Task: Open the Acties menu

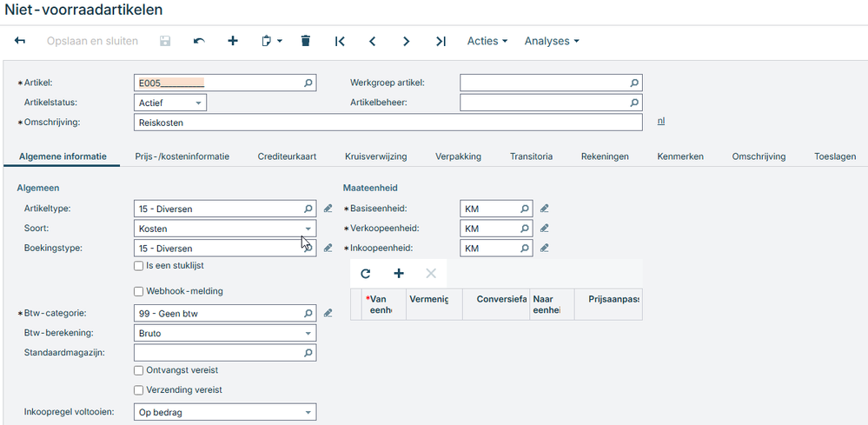Action: click(487, 41)
